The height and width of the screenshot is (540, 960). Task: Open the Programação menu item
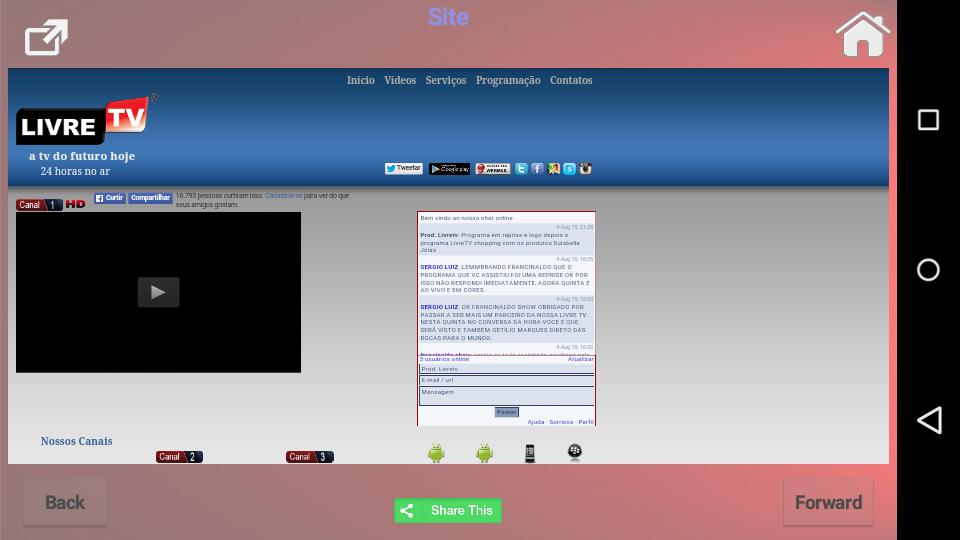(x=508, y=80)
